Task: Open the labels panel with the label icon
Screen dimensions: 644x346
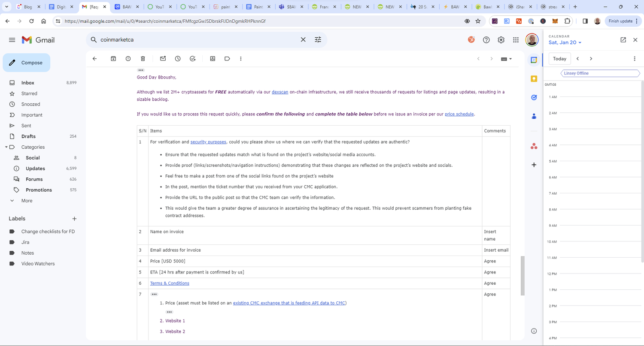Action: click(x=227, y=58)
